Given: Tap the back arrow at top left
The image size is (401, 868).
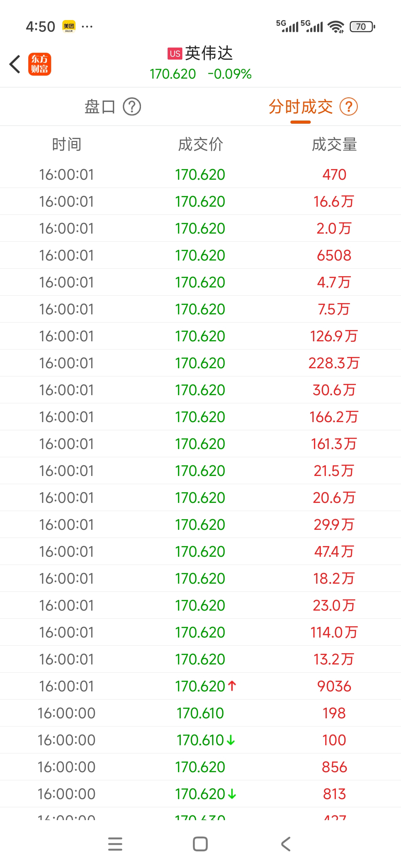Looking at the screenshot, I should [x=15, y=64].
